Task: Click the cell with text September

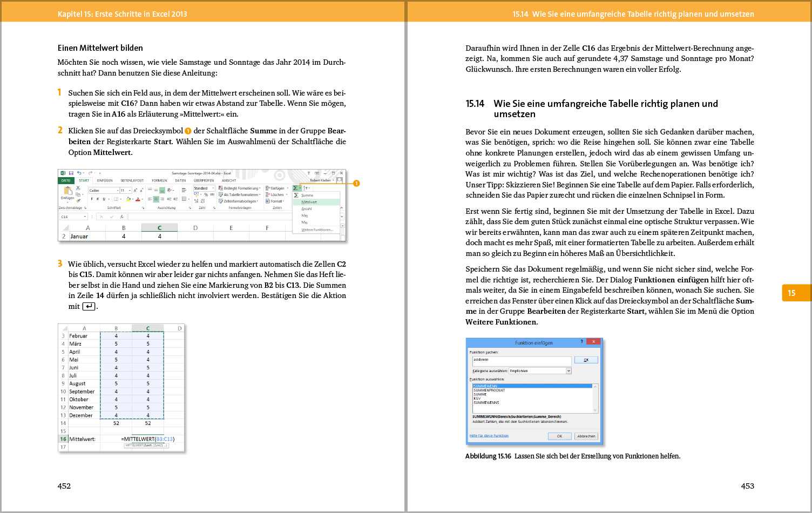Action: point(84,391)
